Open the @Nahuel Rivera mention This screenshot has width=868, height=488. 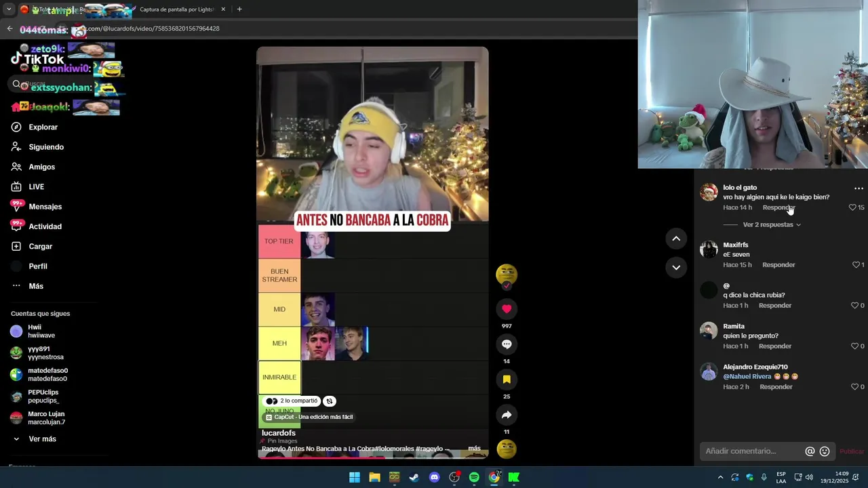point(747,376)
